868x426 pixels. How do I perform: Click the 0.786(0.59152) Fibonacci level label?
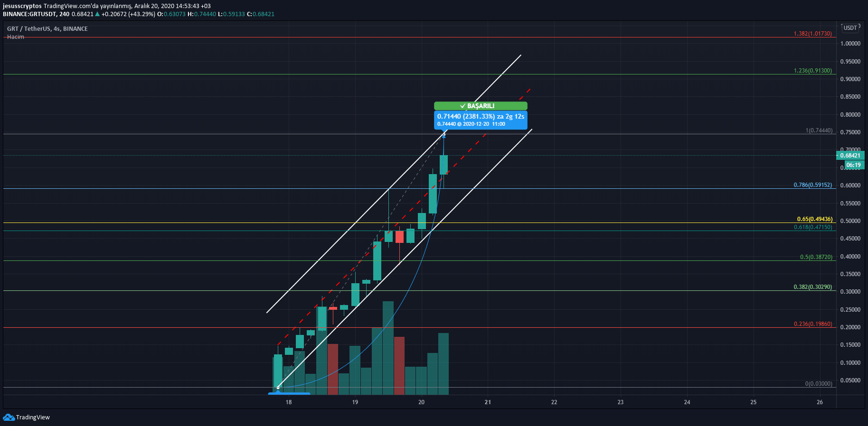pos(812,185)
